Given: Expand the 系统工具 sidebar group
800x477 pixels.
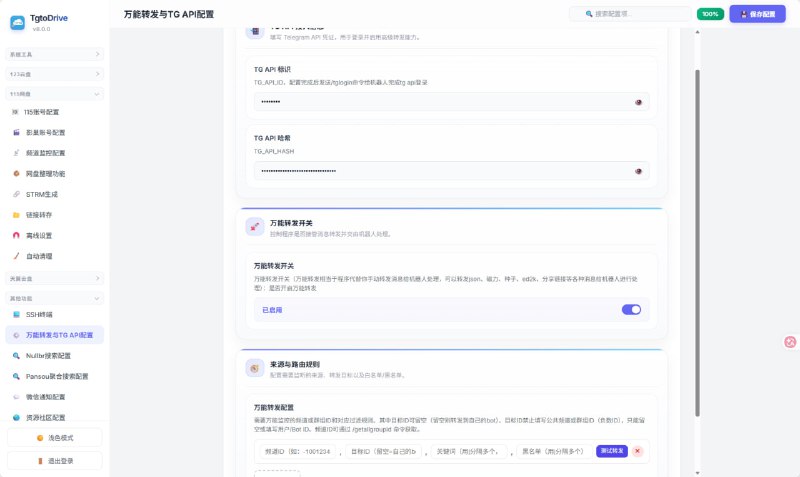Looking at the screenshot, I should click(55, 54).
